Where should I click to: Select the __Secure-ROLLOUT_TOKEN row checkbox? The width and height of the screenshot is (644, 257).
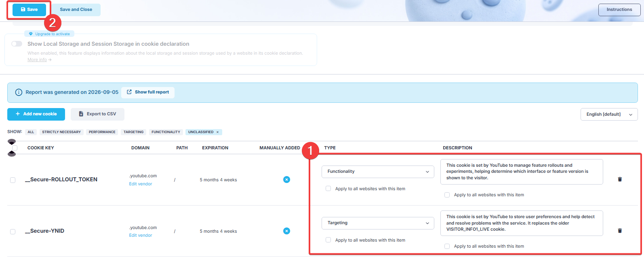coord(13,180)
